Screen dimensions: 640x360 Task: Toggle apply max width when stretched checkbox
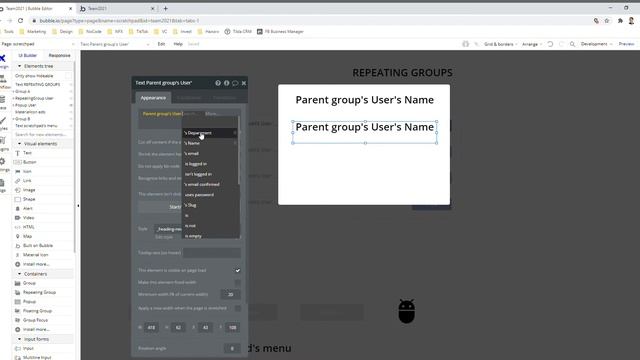[238, 308]
